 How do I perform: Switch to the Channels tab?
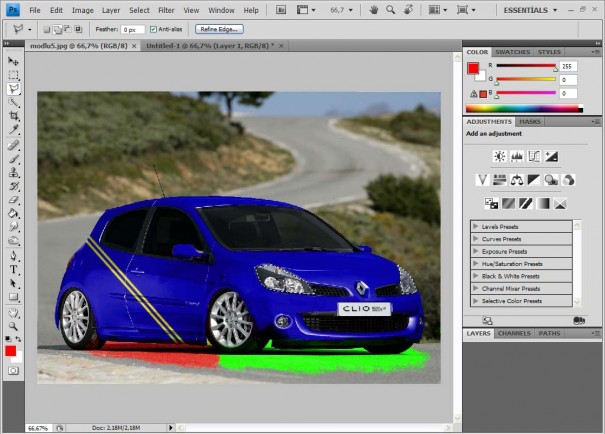coord(514,333)
